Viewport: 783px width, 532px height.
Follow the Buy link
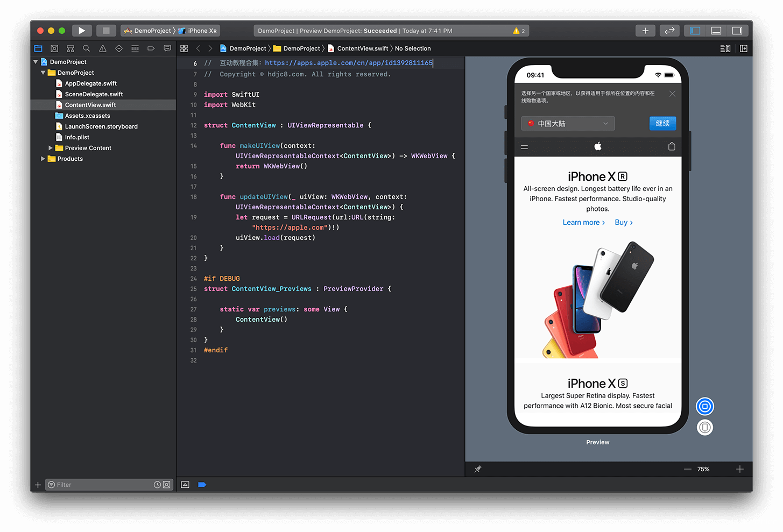(x=624, y=222)
